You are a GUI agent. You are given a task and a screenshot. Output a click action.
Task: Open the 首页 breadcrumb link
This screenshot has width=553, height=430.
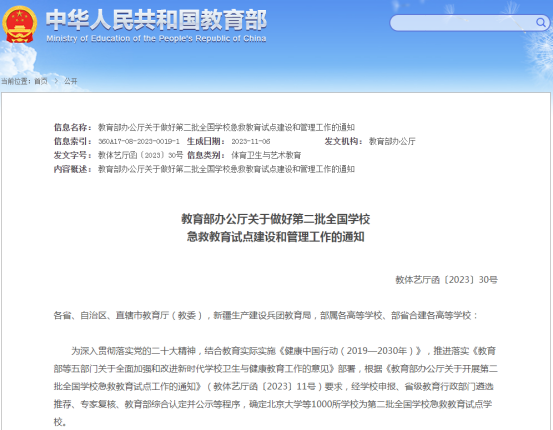pyautogui.click(x=41, y=81)
